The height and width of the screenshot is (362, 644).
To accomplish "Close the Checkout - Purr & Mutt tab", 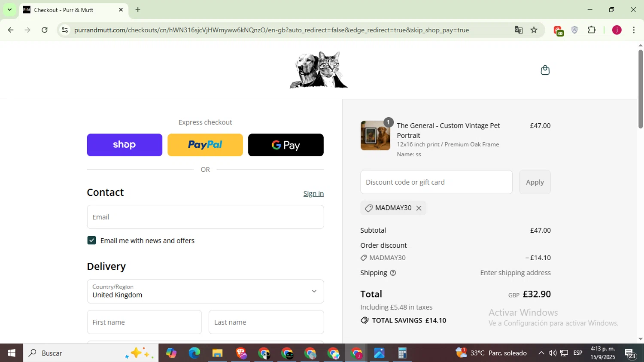I will tap(121, 9).
